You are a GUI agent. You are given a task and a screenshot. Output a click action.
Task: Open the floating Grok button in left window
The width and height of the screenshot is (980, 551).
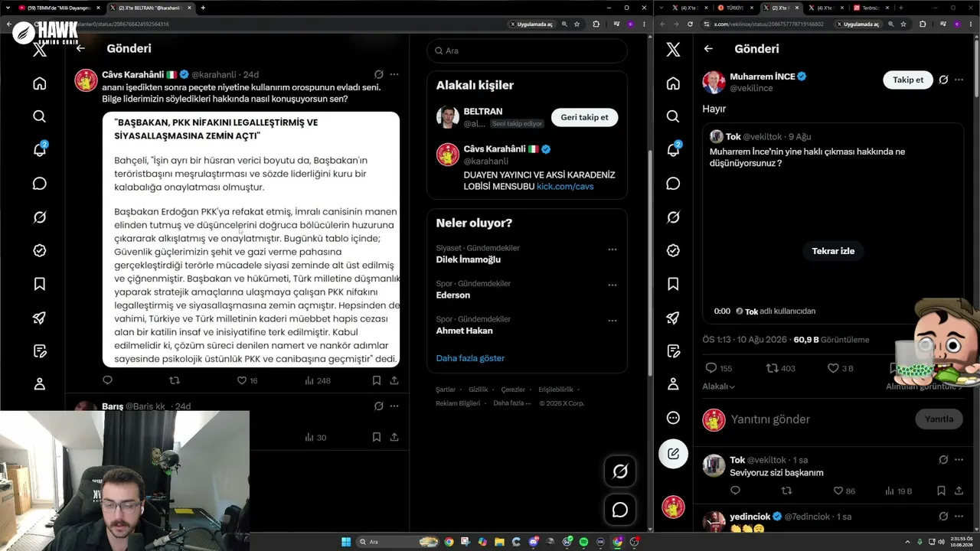pos(620,471)
